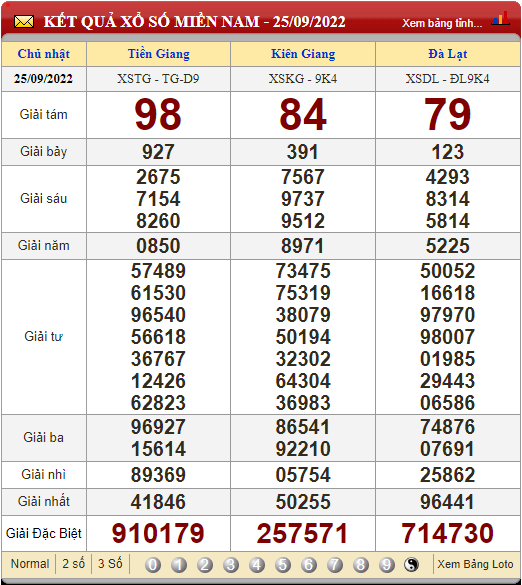Filter loto by digit 9 ball
522x585 pixels.
click(x=387, y=565)
